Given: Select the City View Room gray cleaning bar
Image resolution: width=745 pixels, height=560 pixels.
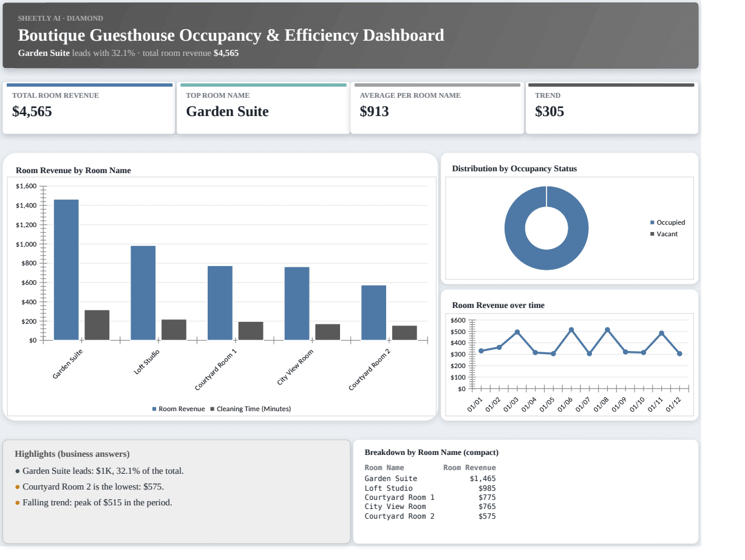Looking at the screenshot, I should click(328, 332).
